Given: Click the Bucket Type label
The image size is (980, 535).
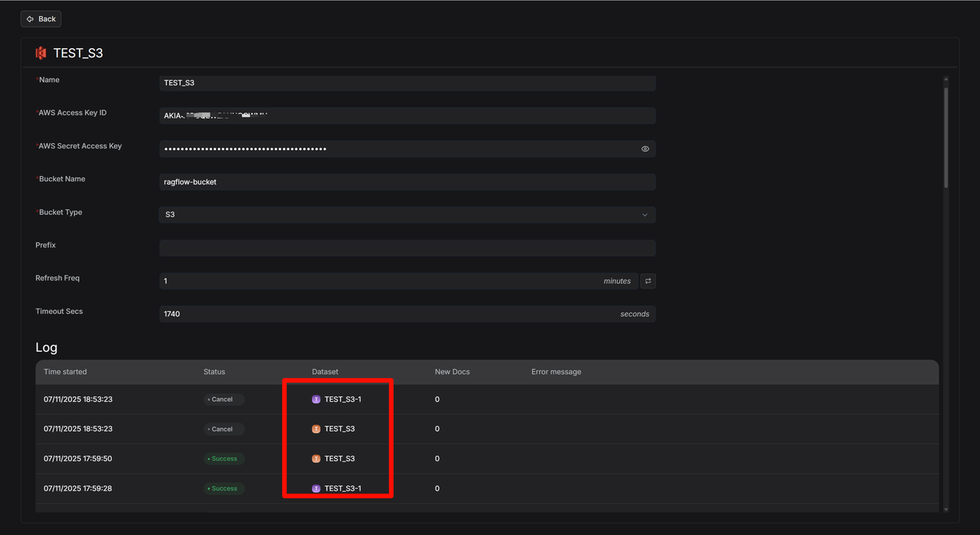Looking at the screenshot, I should [x=60, y=213].
